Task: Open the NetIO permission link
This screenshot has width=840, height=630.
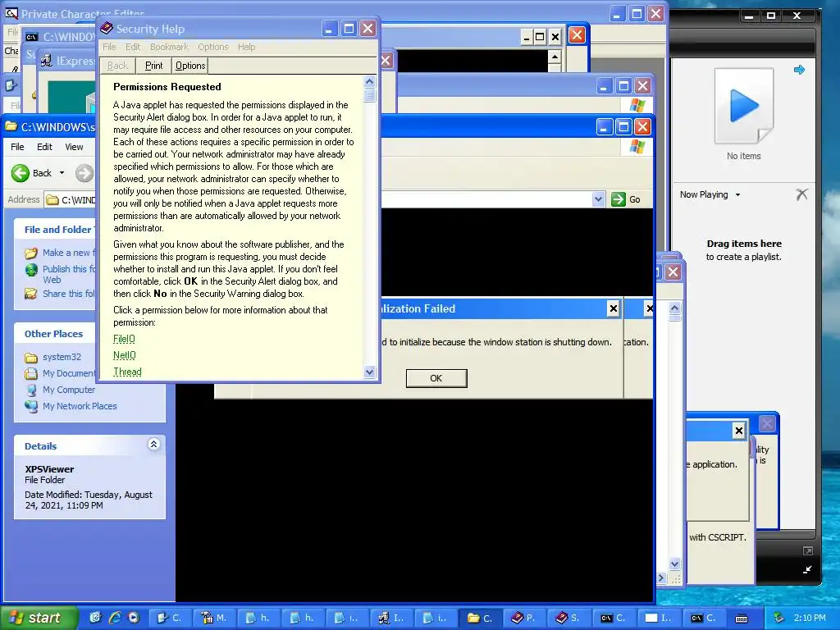Action: click(x=125, y=355)
